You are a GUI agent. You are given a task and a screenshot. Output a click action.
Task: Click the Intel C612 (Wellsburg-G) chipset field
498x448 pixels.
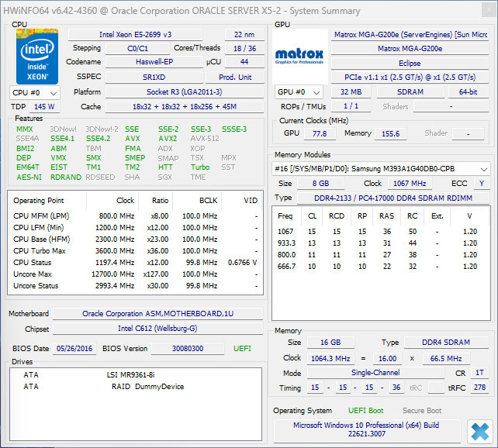(x=157, y=329)
